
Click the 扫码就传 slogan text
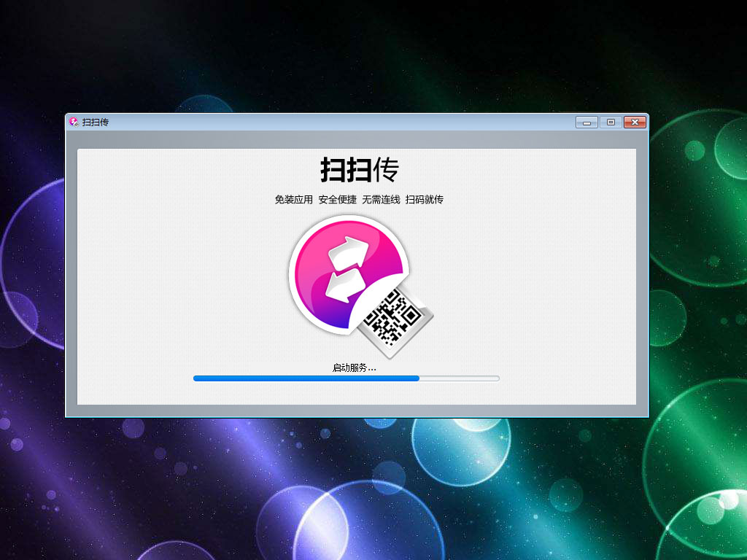click(x=424, y=200)
